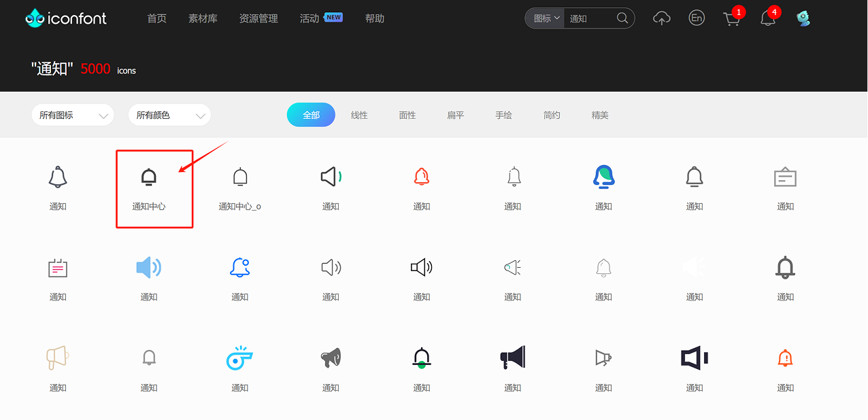Select the highlighted 通知中心 bell icon
This screenshot has height=420, width=868.
[149, 177]
